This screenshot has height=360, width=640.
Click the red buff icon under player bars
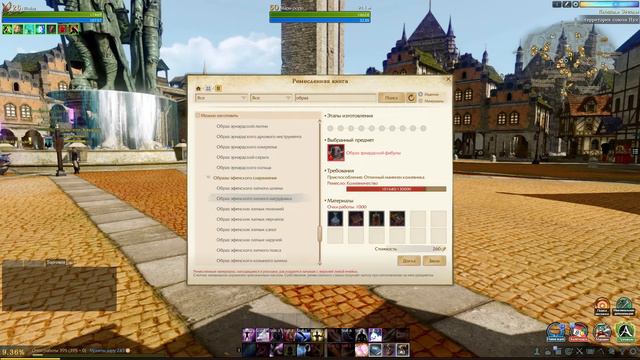pos(62,29)
